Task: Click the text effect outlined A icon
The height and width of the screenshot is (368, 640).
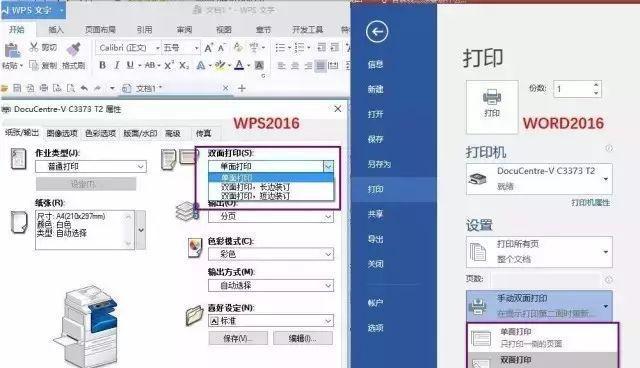Action: (200, 65)
